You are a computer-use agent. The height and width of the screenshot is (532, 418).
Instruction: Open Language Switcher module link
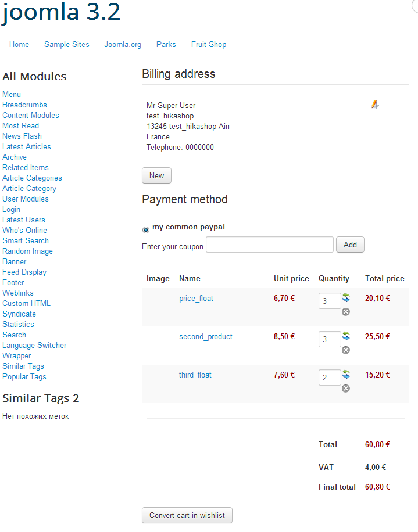(34, 345)
